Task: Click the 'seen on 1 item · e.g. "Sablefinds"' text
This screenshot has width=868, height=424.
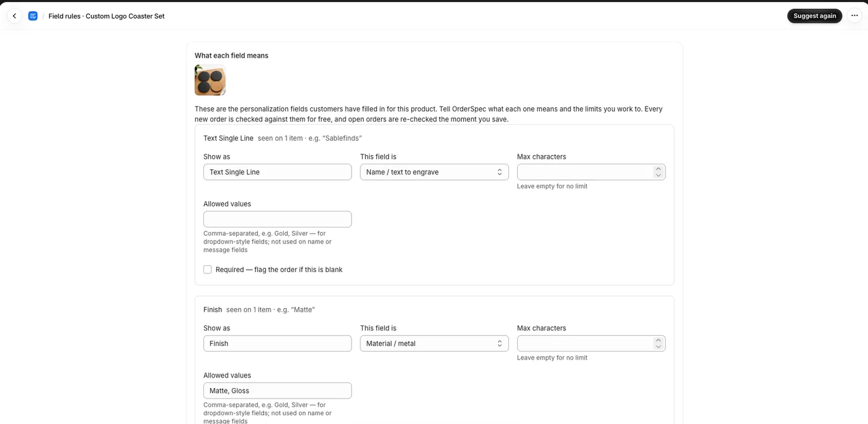Action: click(x=309, y=138)
